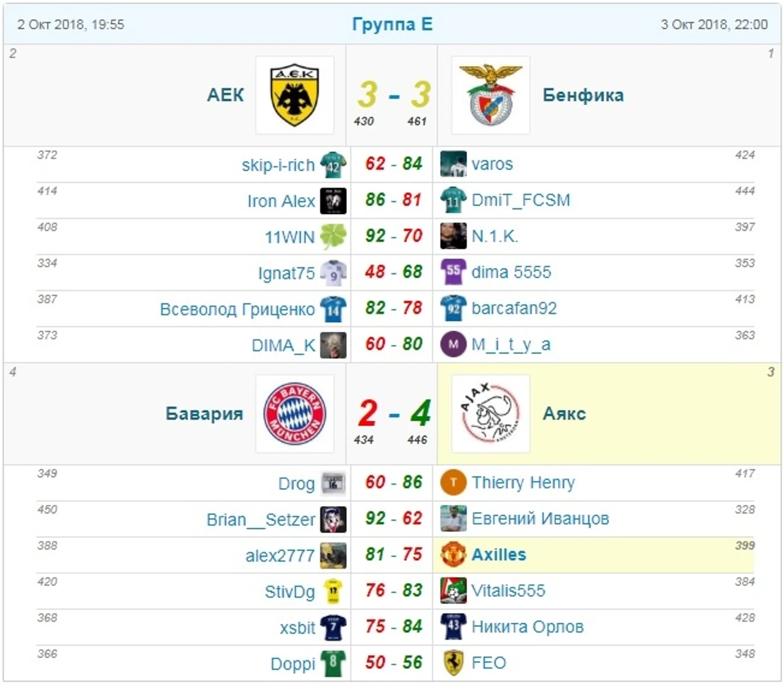Click the Бавария team name
784x685 pixels.
tap(204, 413)
